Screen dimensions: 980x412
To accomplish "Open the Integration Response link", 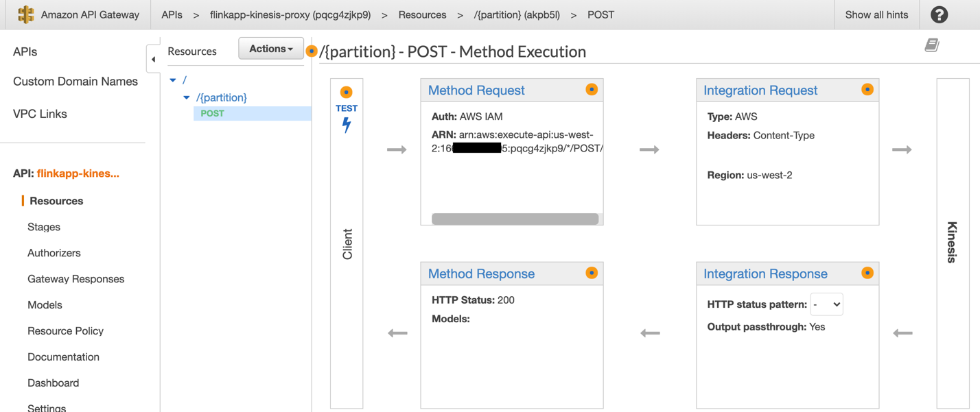I will click(x=765, y=274).
